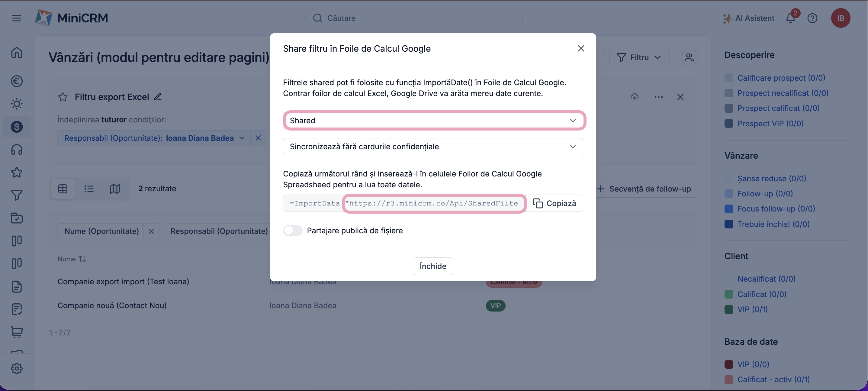The height and width of the screenshot is (391, 868).
Task: Click the hamburger menu icon
Action: tap(17, 18)
